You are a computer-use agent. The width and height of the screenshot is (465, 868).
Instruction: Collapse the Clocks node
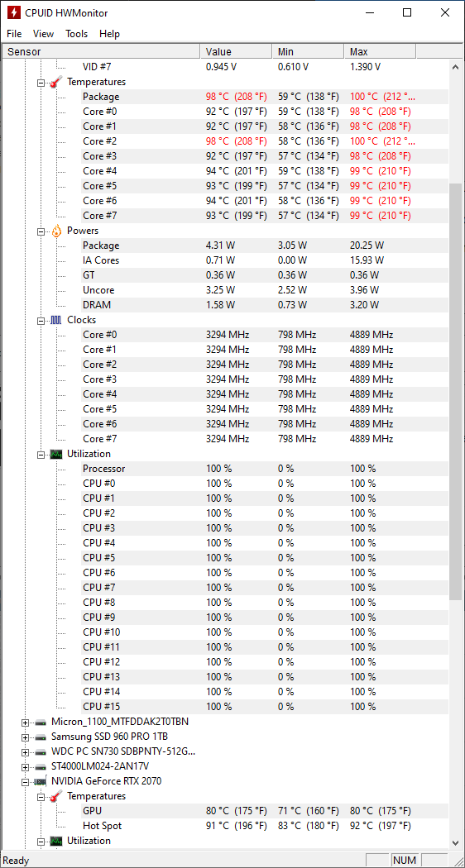pos(41,320)
